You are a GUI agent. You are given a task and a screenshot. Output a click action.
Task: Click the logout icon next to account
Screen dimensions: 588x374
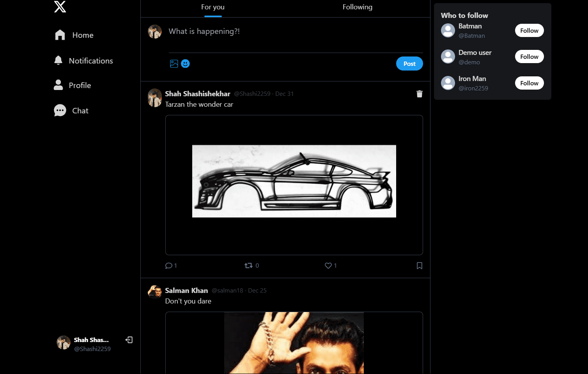click(129, 340)
